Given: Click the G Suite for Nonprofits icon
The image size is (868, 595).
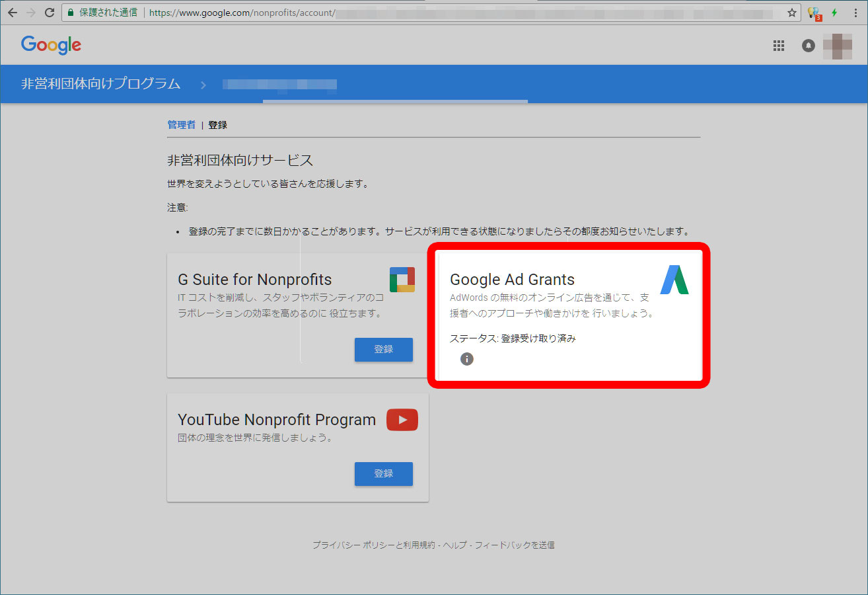Looking at the screenshot, I should (x=402, y=280).
